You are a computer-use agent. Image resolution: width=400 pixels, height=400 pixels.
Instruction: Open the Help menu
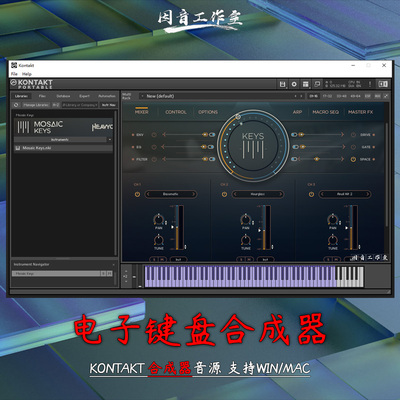27,74
